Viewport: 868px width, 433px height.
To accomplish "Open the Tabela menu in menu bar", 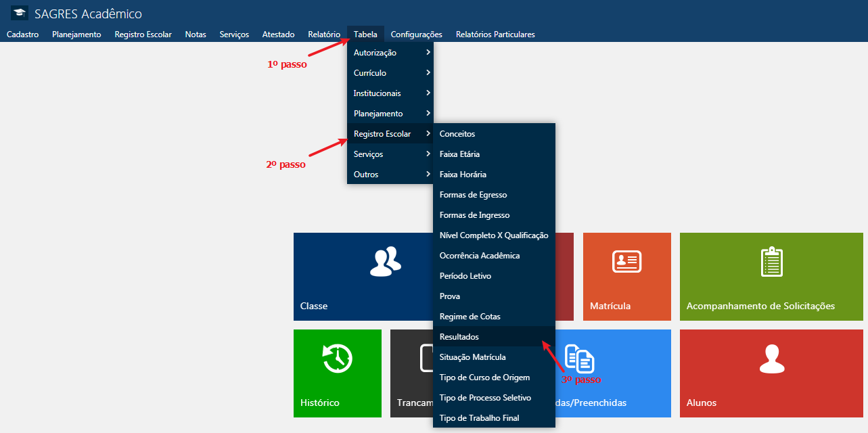I will point(365,35).
